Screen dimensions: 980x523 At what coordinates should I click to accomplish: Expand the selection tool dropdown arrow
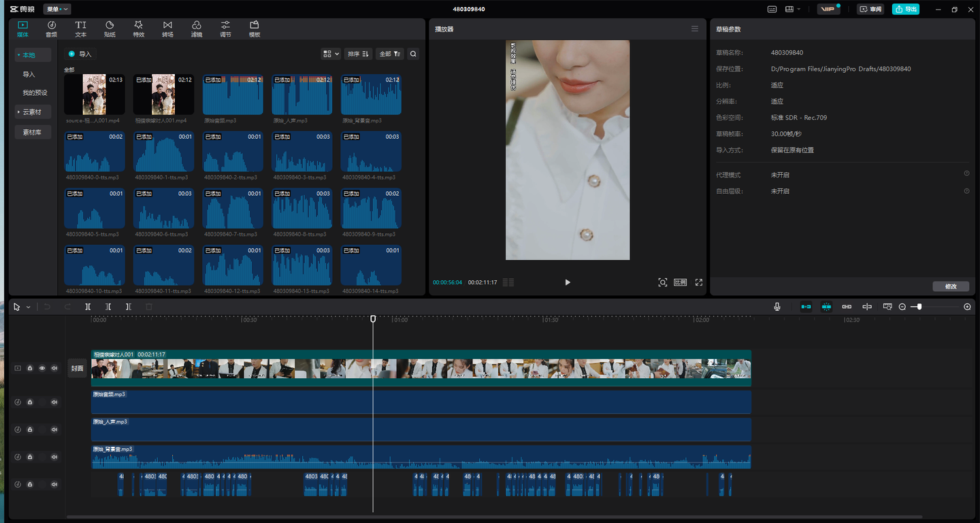click(x=29, y=307)
